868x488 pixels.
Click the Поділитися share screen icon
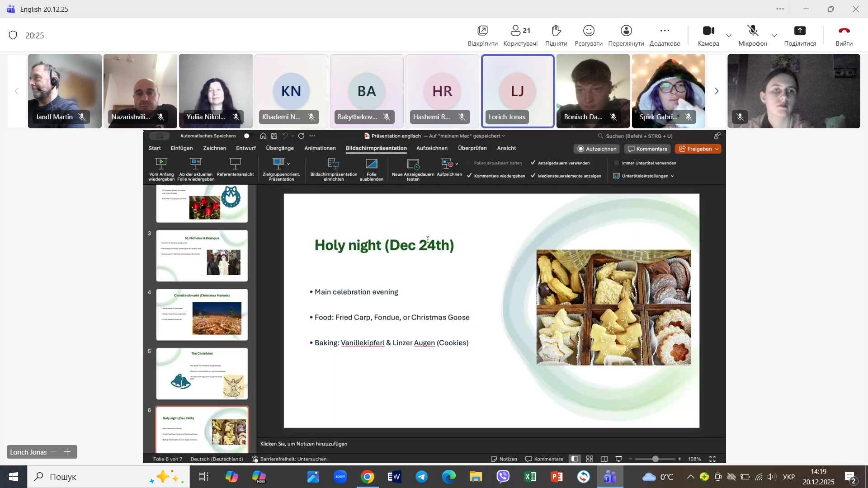pyautogui.click(x=800, y=31)
